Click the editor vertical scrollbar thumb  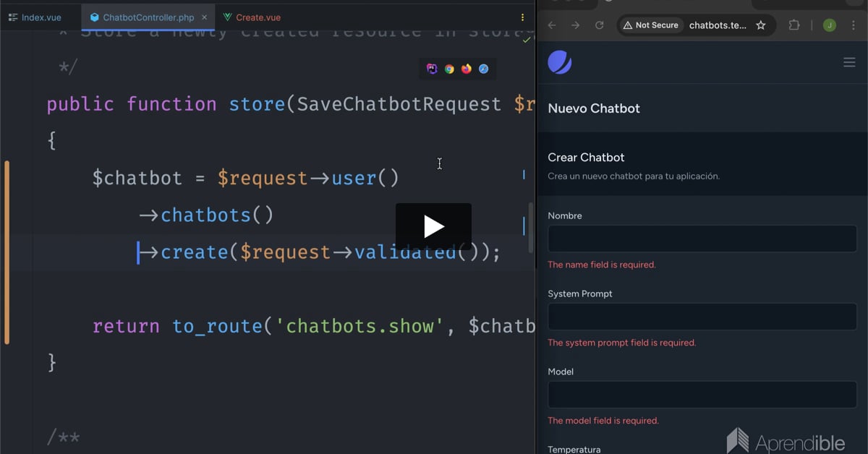531,227
